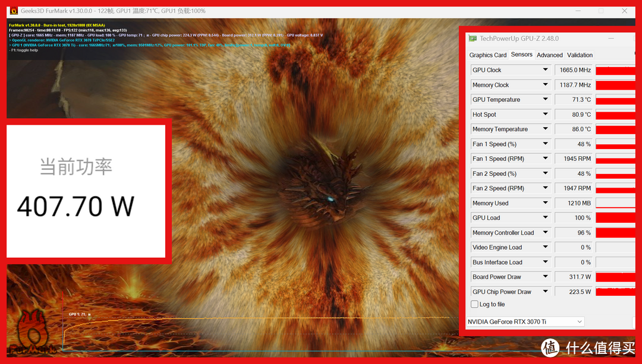
Task: Open the Hot Spot sensor dropdown
Action: click(545, 115)
